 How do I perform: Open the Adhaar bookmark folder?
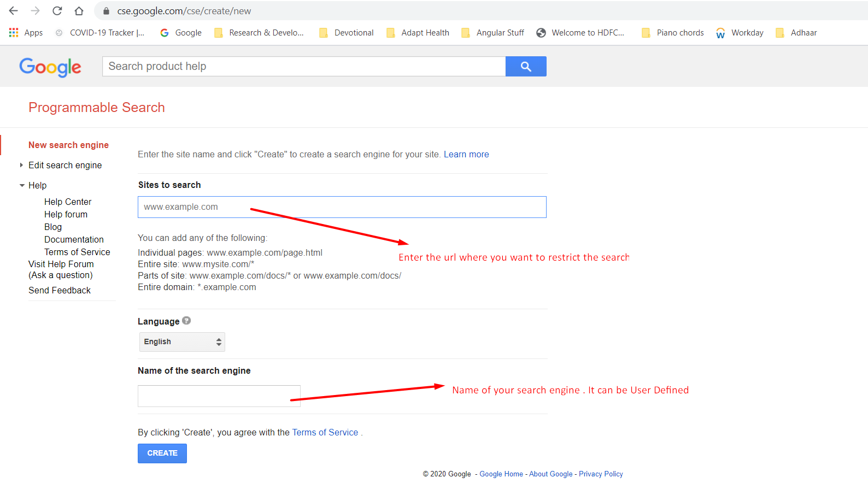coord(796,33)
